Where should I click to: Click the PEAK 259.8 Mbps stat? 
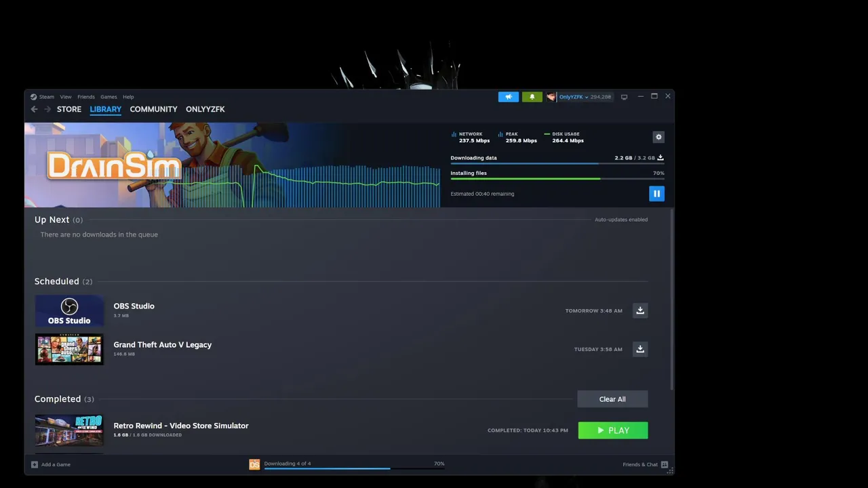click(x=517, y=138)
